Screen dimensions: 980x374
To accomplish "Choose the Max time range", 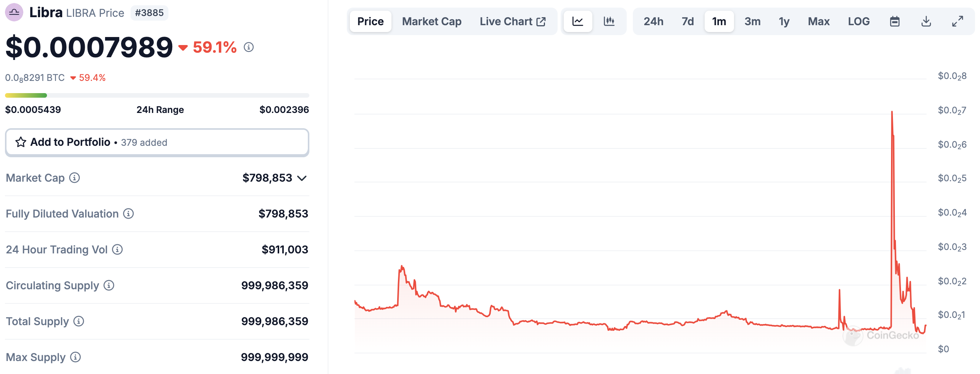I will pos(818,21).
